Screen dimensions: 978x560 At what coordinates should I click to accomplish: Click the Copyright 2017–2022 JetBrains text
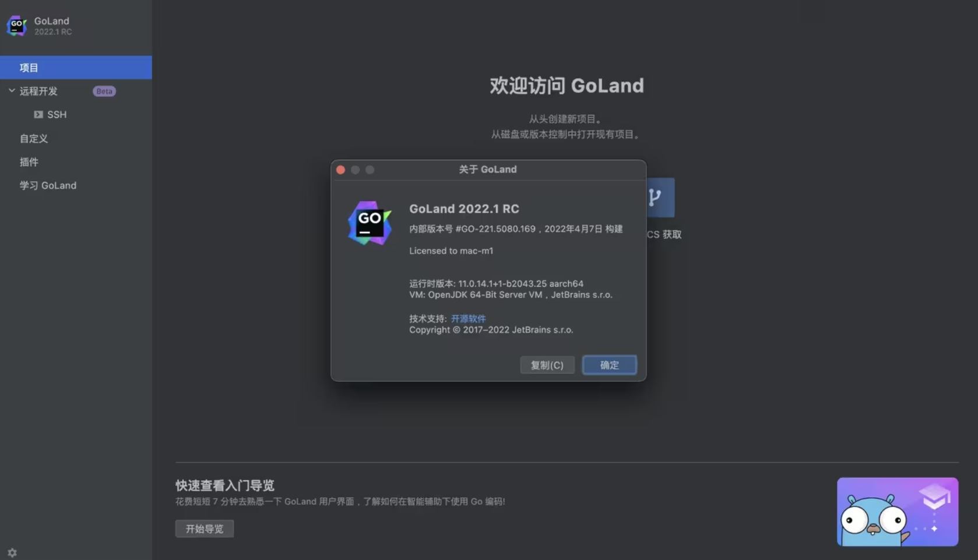click(491, 330)
